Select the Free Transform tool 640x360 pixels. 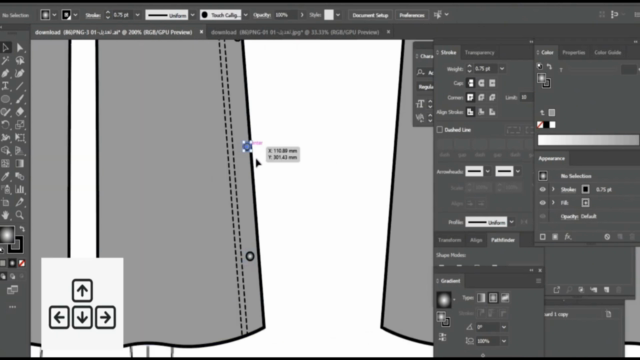point(20,138)
